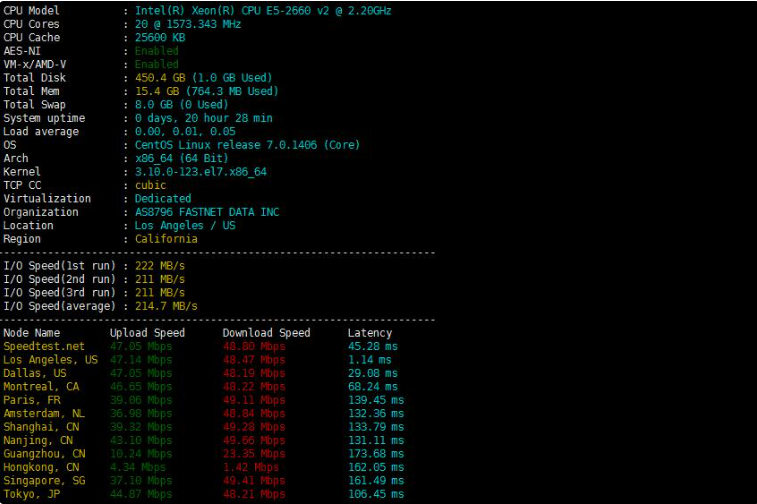Select the System uptime value
757x504 pixels.
pos(204,118)
